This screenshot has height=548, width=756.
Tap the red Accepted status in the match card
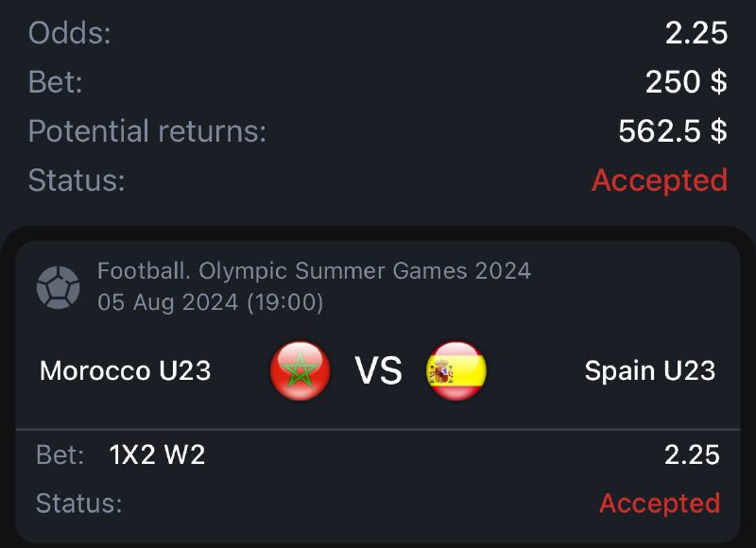[x=660, y=504]
